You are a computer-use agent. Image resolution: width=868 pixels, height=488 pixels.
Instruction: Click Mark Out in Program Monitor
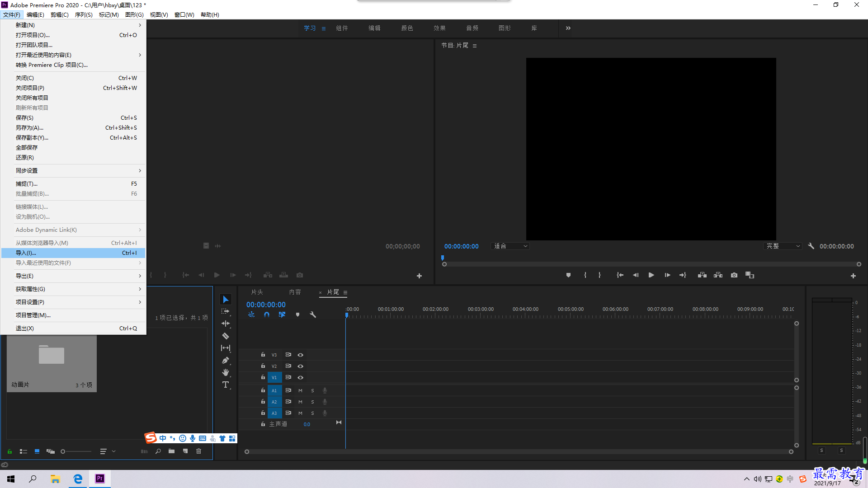coord(599,275)
